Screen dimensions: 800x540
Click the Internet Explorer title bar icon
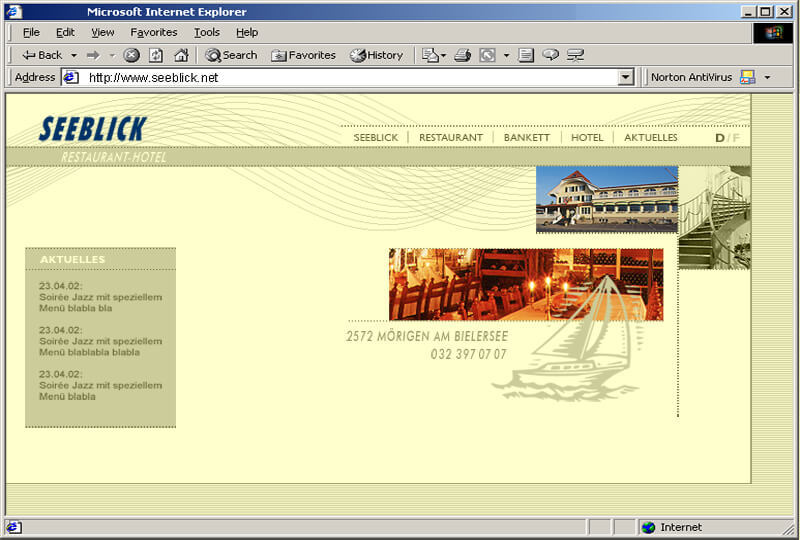pyautogui.click(x=14, y=11)
